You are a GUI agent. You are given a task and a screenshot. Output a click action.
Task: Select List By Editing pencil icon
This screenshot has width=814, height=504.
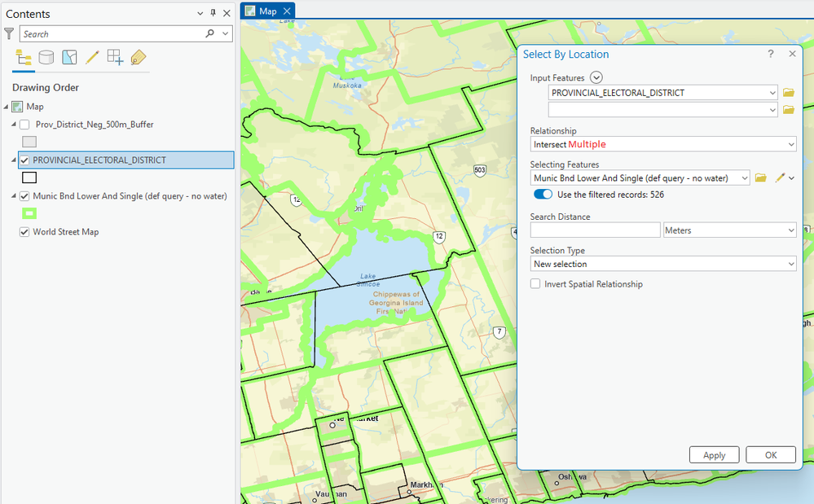point(92,57)
